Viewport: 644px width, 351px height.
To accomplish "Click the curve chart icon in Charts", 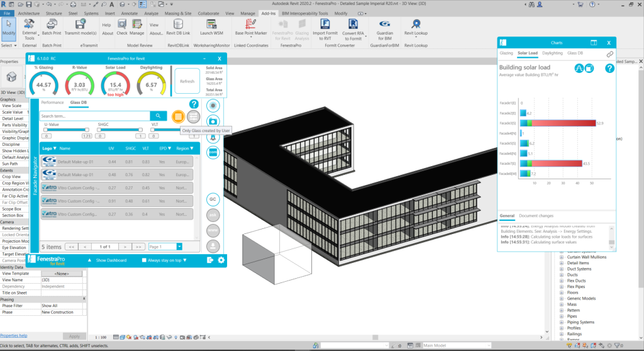I will pos(579,68).
